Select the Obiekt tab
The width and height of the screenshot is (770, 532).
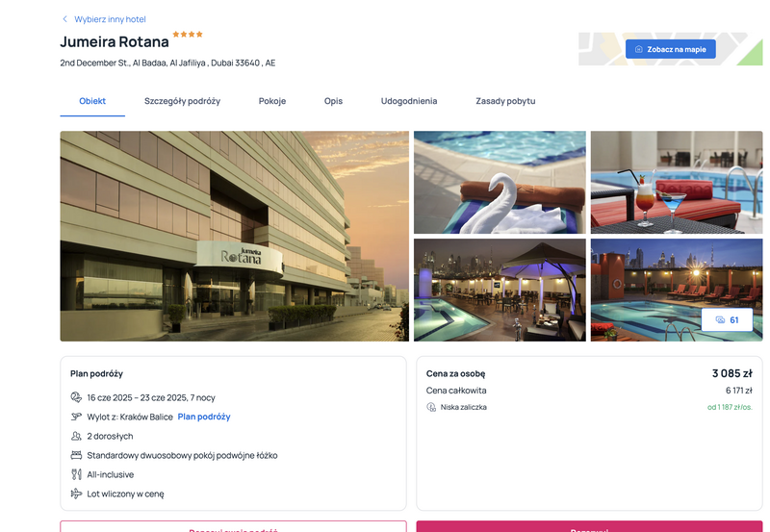92,101
